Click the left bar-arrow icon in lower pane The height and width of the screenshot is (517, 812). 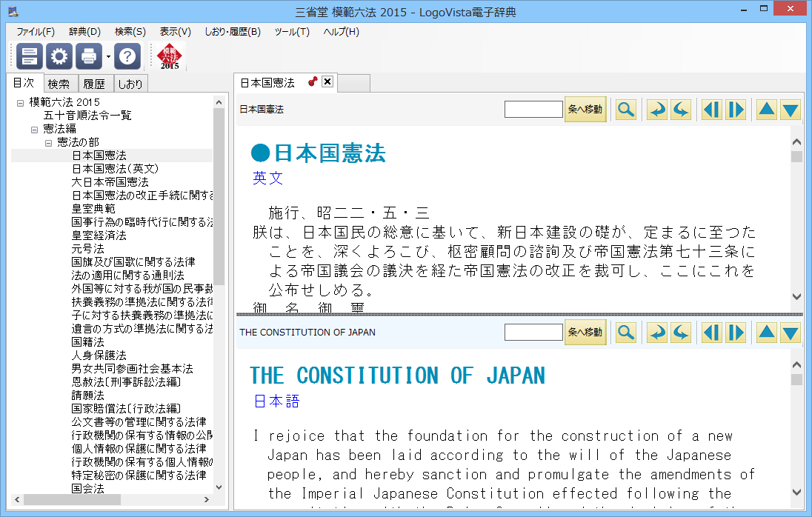tap(712, 333)
